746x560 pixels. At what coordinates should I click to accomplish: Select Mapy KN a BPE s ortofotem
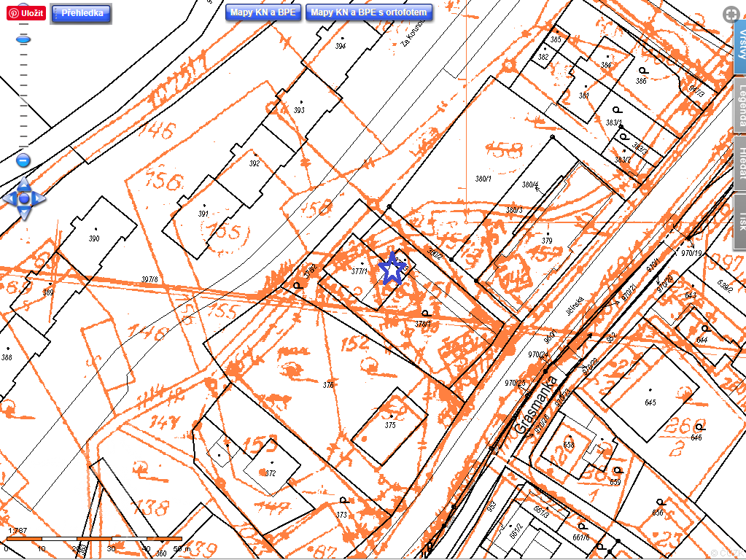pos(369,12)
